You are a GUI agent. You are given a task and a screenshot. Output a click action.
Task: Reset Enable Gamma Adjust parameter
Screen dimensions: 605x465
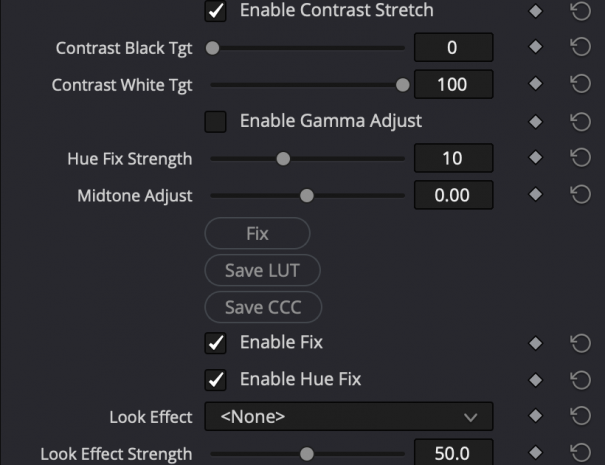579,122
